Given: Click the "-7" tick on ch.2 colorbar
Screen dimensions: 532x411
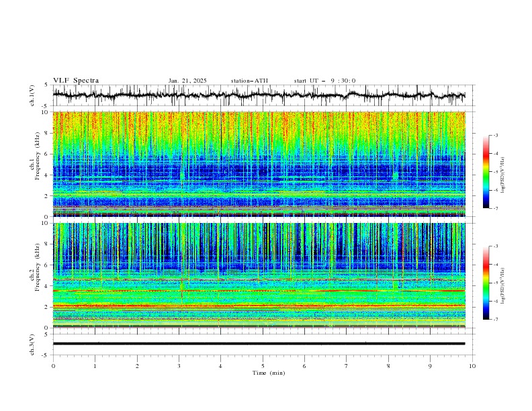Looking at the screenshot, I should pos(496,320).
